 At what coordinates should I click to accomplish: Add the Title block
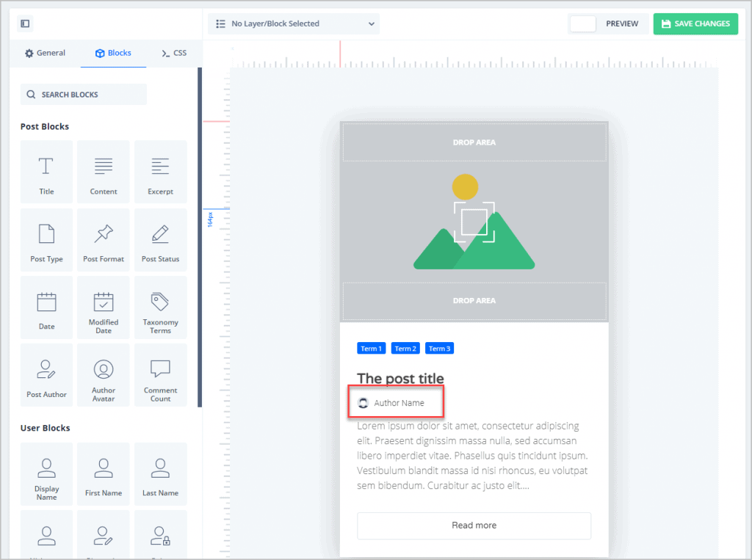pos(46,172)
